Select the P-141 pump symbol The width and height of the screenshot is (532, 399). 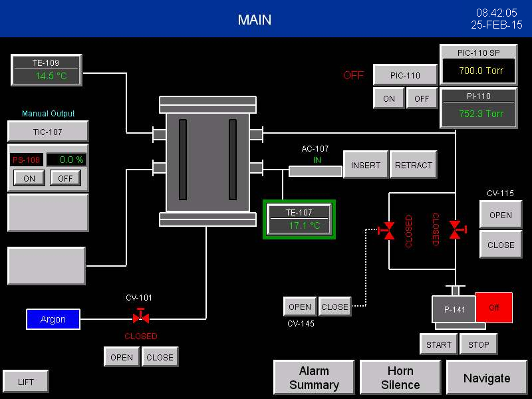tap(455, 310)
